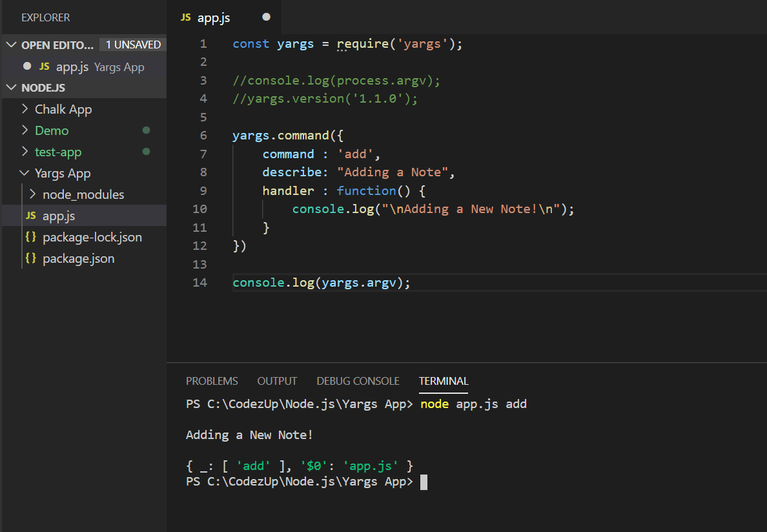Switch to the PROBLEMS tab
Screen dimensions: 767x532
tap(212, 381)
